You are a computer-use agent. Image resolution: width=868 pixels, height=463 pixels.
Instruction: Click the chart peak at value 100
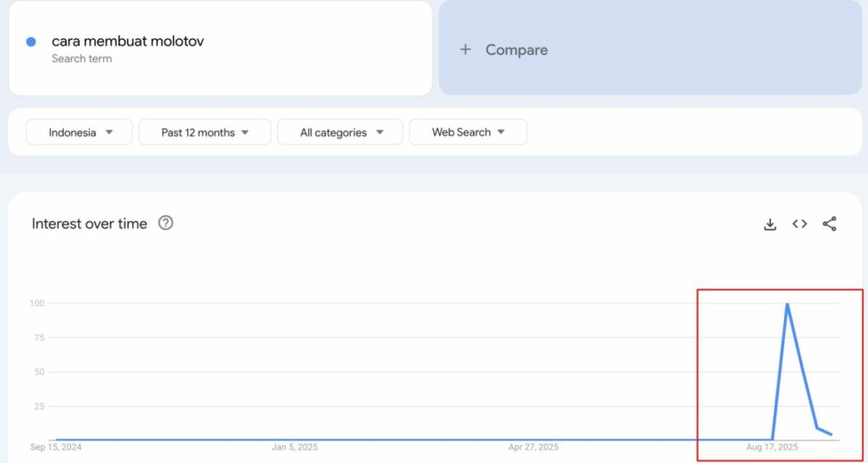pyautogui.click(x=787, y=304)
